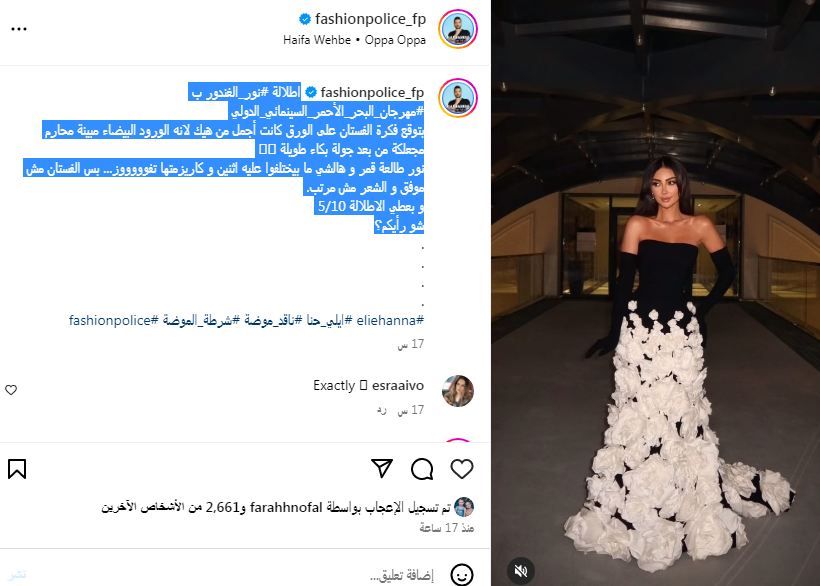
Task: Open farahhnofal's profile from likes line
Action: [x=286, y=507]
